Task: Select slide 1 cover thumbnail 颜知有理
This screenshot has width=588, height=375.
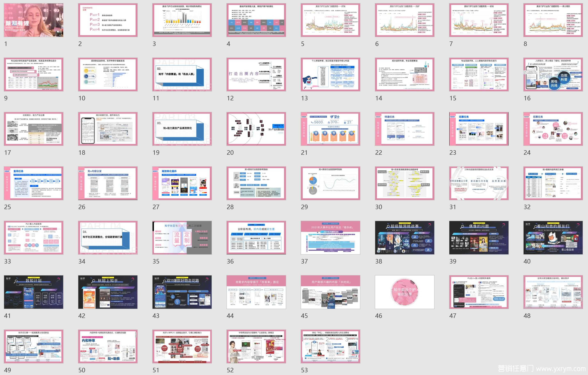Action: [33, 20]
